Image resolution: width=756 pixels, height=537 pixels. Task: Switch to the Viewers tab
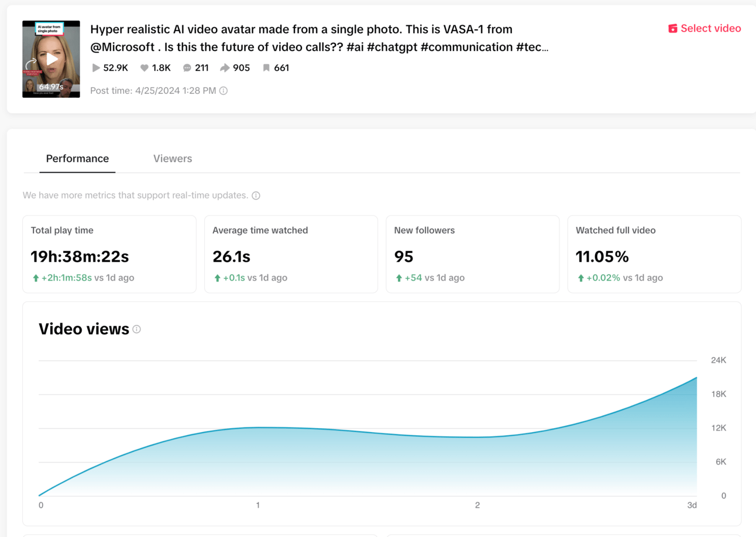tap(173, 159)
